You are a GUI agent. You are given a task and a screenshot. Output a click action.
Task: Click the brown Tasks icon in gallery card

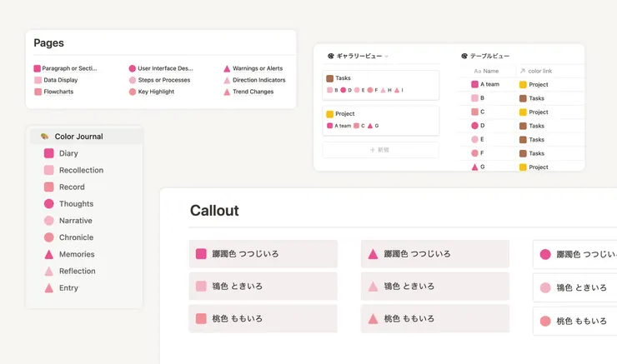click(329, 78)
